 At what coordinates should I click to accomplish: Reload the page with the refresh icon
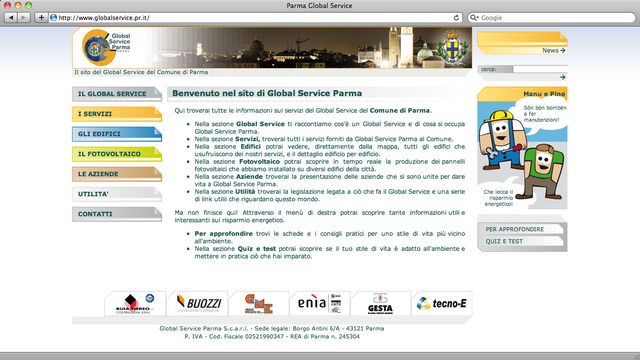click(x=456, y=18)
